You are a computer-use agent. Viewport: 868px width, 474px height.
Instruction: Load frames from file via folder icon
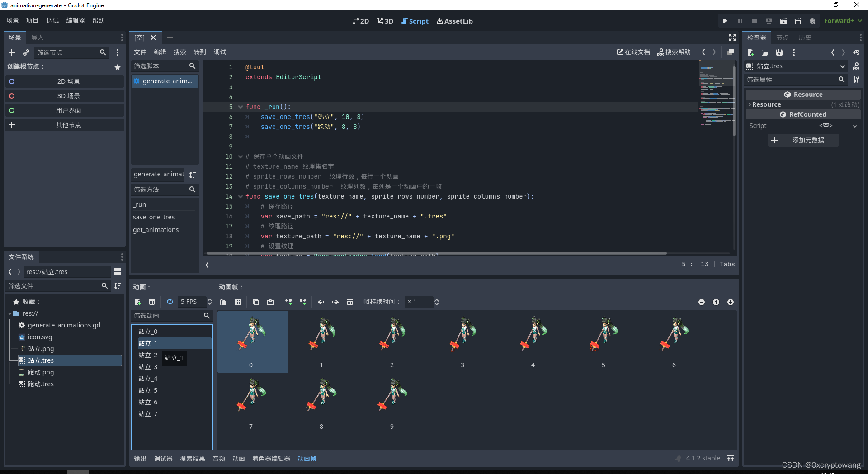coord(223,302)
